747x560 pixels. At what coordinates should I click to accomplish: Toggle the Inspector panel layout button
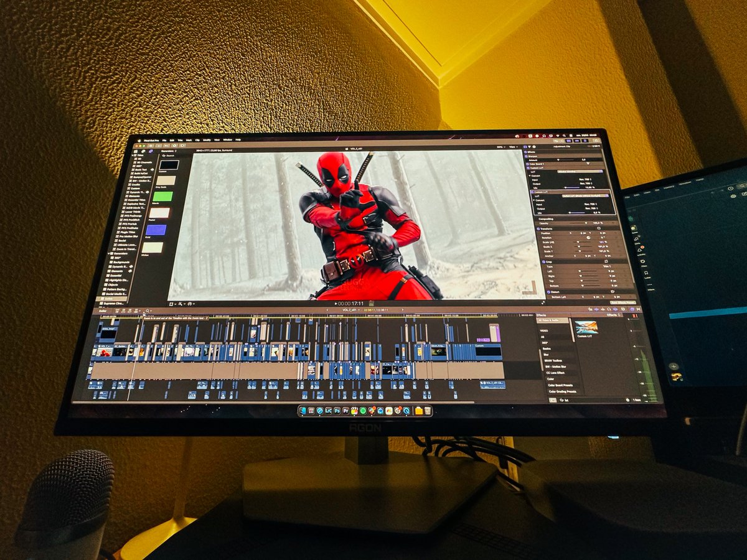tap(585, 141)
